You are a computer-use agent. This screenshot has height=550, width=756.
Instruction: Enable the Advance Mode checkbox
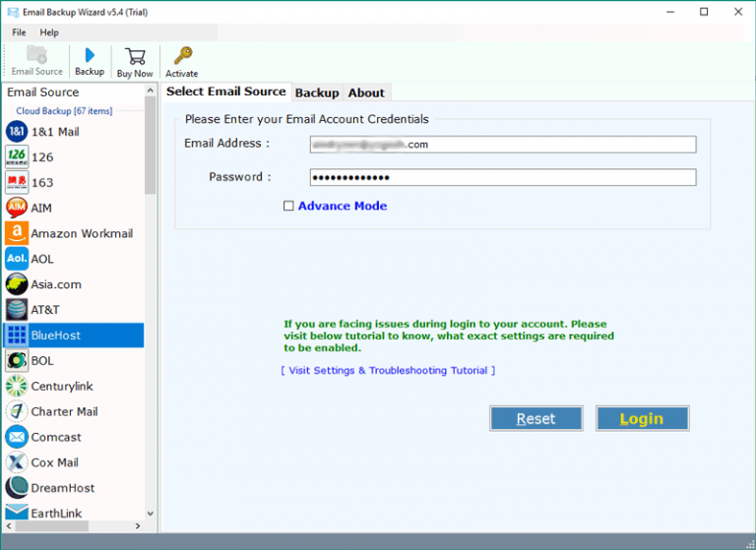click(288, 206)
